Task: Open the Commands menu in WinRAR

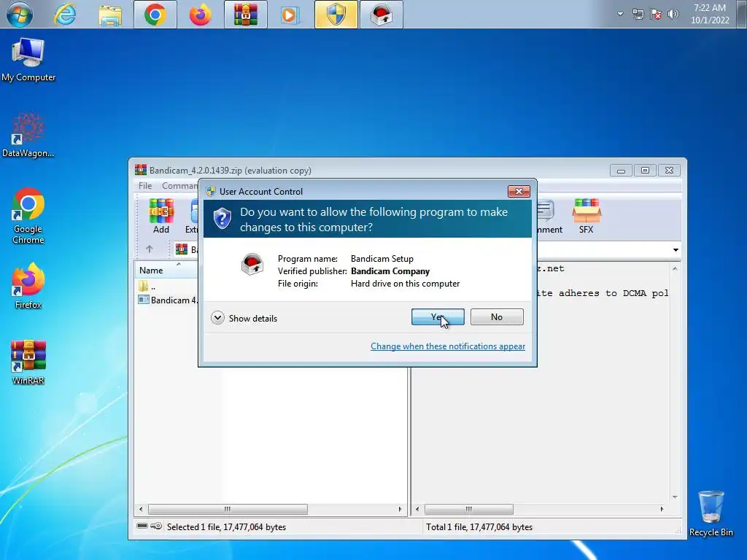Action: pyautogui.click(x=179, y=186)
